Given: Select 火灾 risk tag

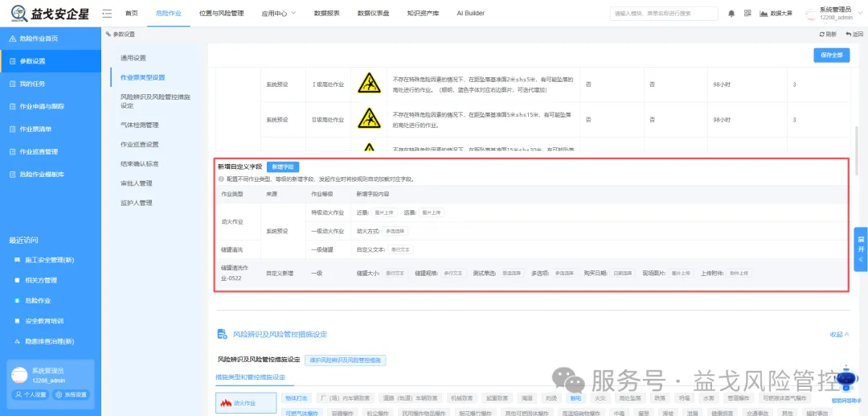Looking at the screenshot, I should click(600, 397).
